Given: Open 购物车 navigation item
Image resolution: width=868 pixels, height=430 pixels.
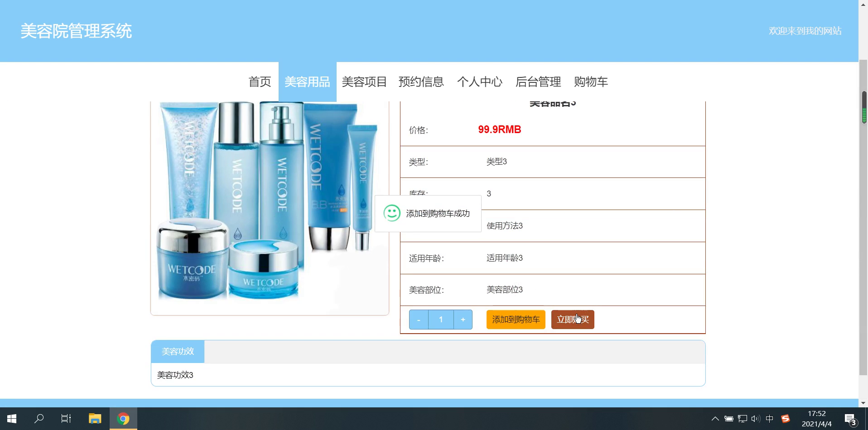Looking at the screenshot, I should point(591,82).
